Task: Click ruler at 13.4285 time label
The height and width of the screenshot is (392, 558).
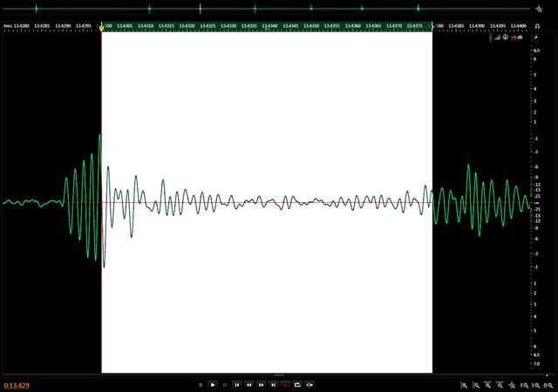Action: coord(42,26)
